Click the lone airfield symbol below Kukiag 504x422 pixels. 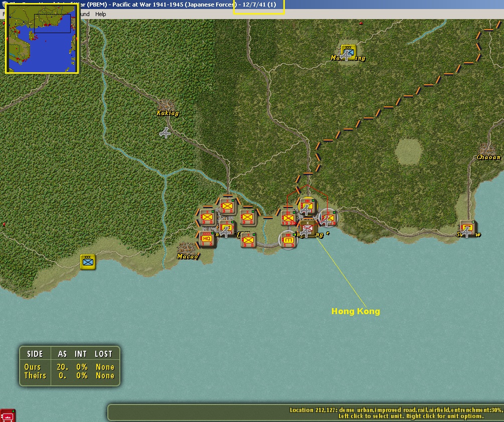pyautogui.click(x=165, y=133)
